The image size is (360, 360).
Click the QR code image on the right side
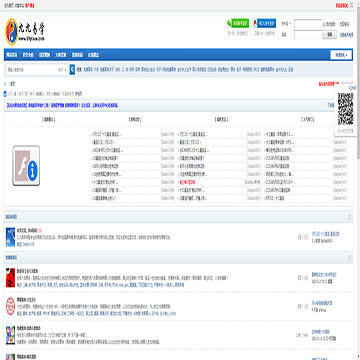(345, 109)
